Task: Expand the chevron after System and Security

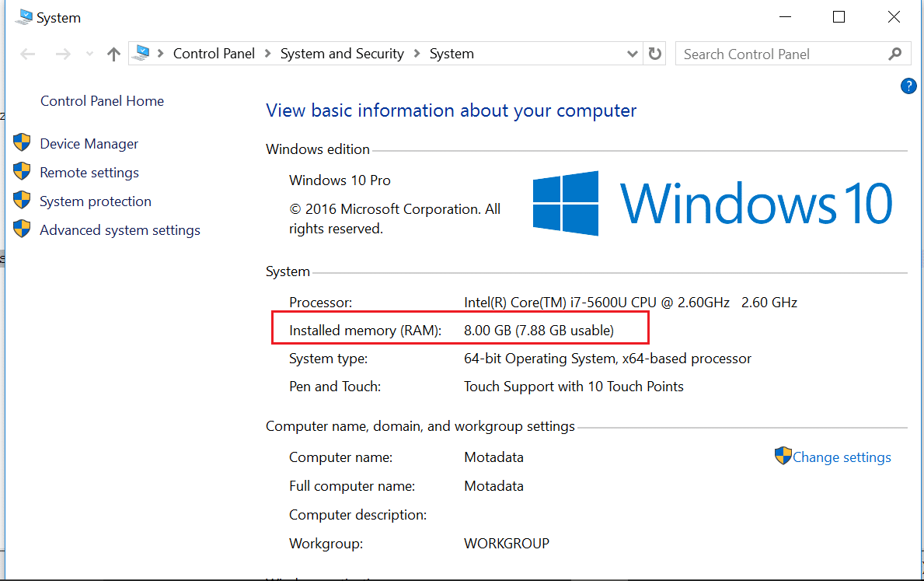Action: coord(417,53)
